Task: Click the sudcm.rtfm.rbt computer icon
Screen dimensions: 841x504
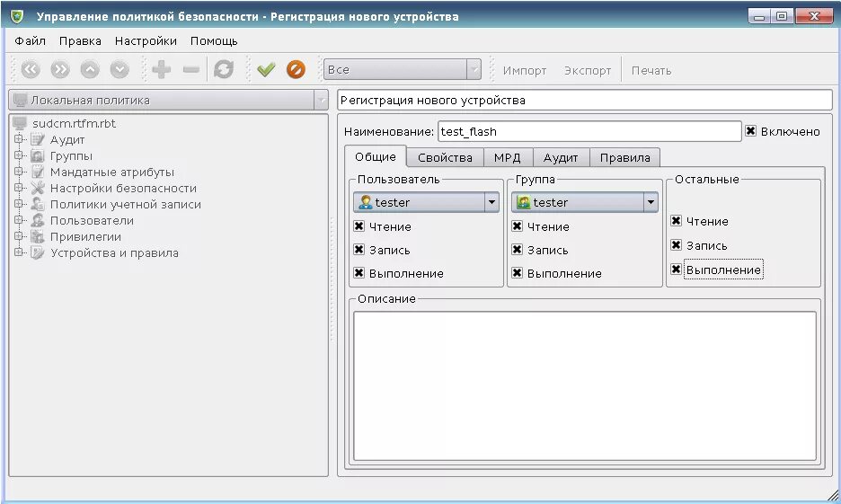Action: point(20,123)
